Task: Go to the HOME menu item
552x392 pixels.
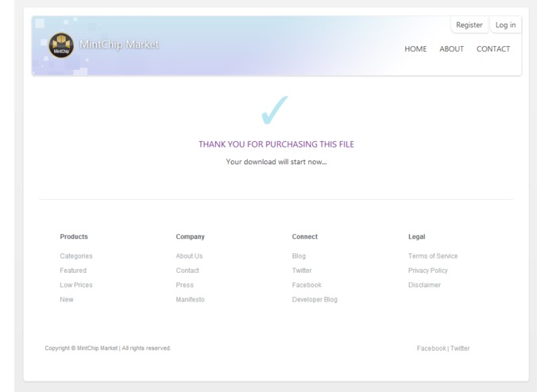Action: (x=415, y=49)
